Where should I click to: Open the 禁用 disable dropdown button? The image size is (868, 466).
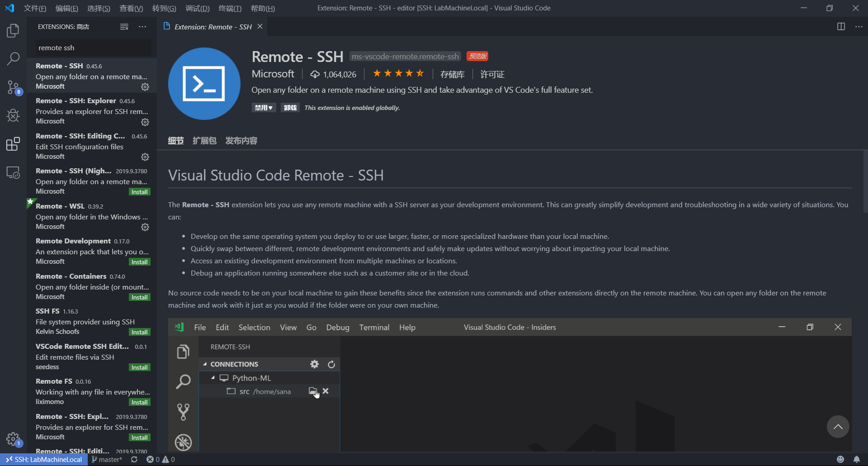click(264, 108)
